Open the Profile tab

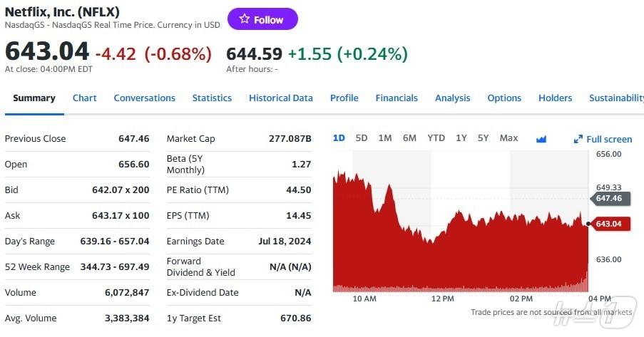point(344,98)
